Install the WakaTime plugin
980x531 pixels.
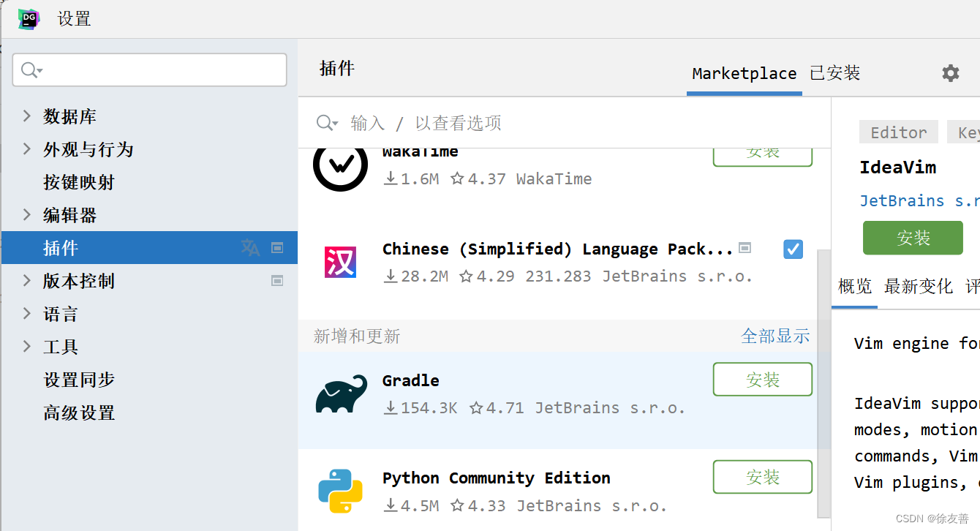tap(763, 157)
